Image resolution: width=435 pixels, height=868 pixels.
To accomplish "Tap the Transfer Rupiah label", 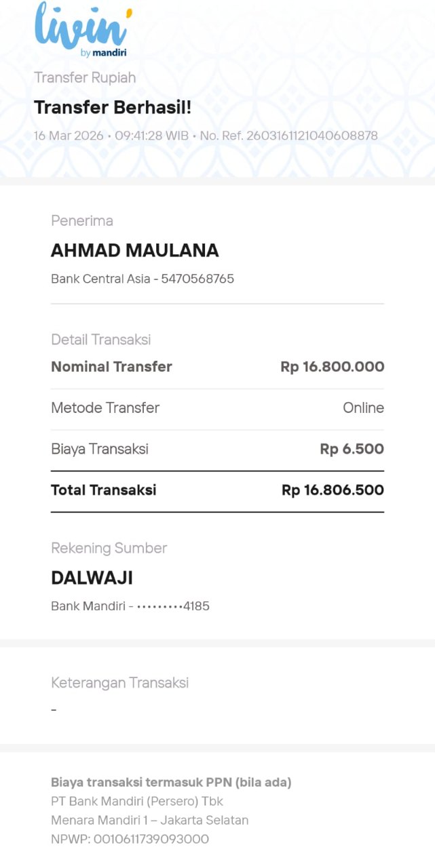I will coord(85,78).
